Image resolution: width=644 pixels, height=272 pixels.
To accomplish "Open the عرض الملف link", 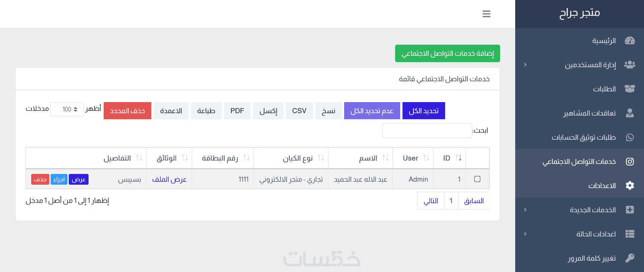I will [169, 179].
